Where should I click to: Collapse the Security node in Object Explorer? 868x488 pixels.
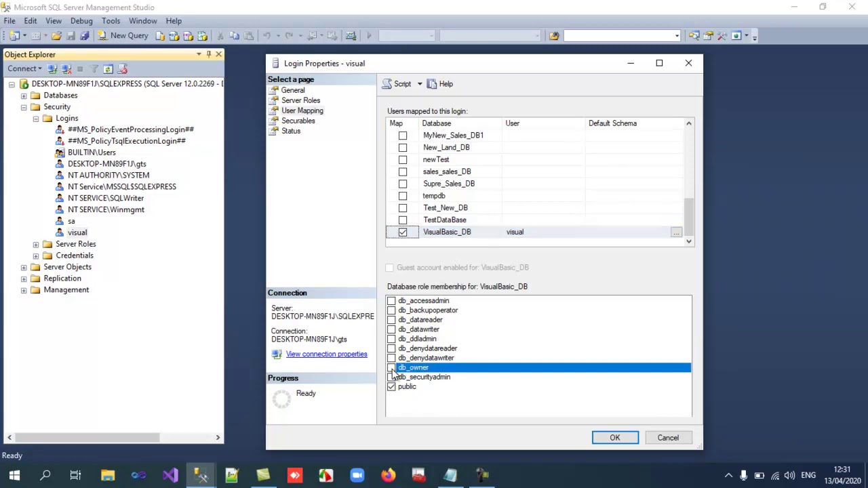pyautogui.click(x=24, y=107)
